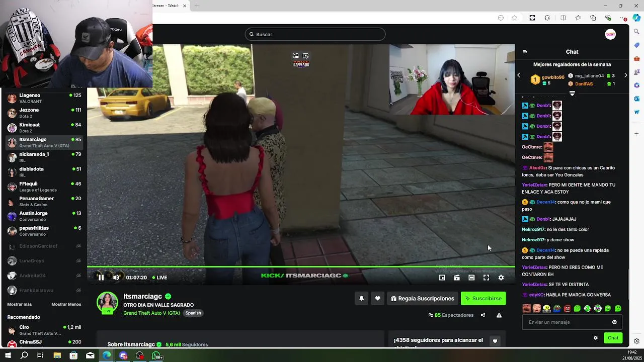Open Mail app from taskbar

point(90,356)
